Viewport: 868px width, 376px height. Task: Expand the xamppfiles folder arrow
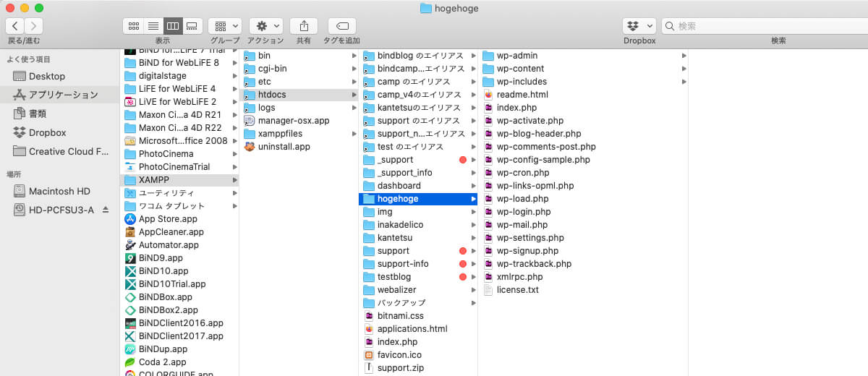coord(354,134)
